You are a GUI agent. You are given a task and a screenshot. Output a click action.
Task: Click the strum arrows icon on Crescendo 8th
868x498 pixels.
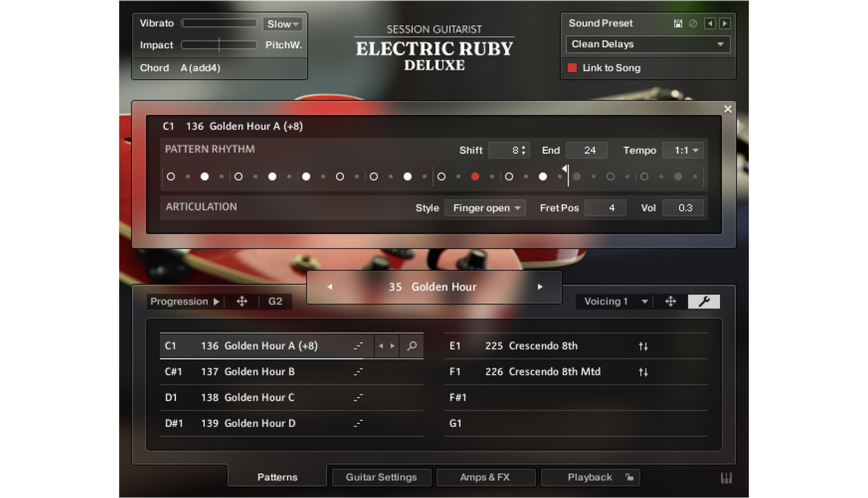[x=644, y=346]
